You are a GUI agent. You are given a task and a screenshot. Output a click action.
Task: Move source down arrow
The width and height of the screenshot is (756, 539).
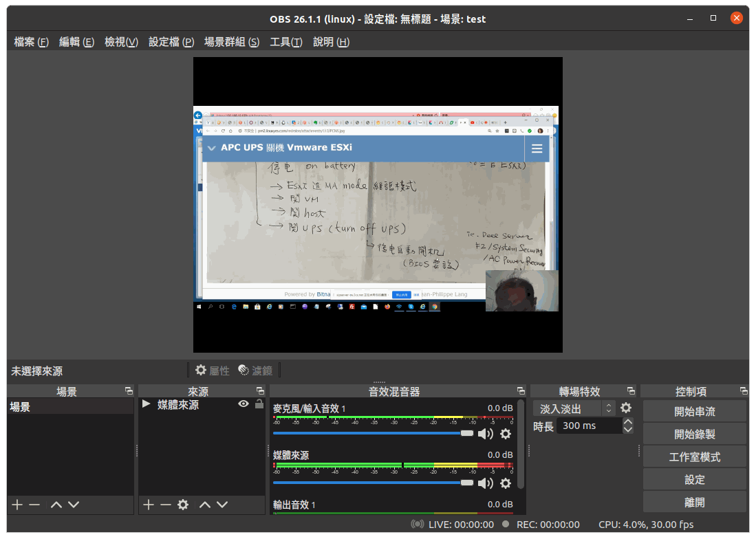[222, 505]
